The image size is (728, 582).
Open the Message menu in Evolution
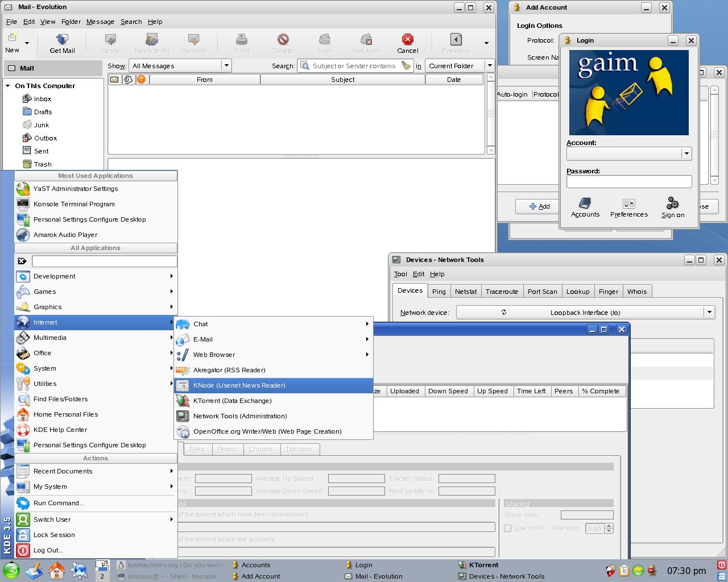[100, 22]
